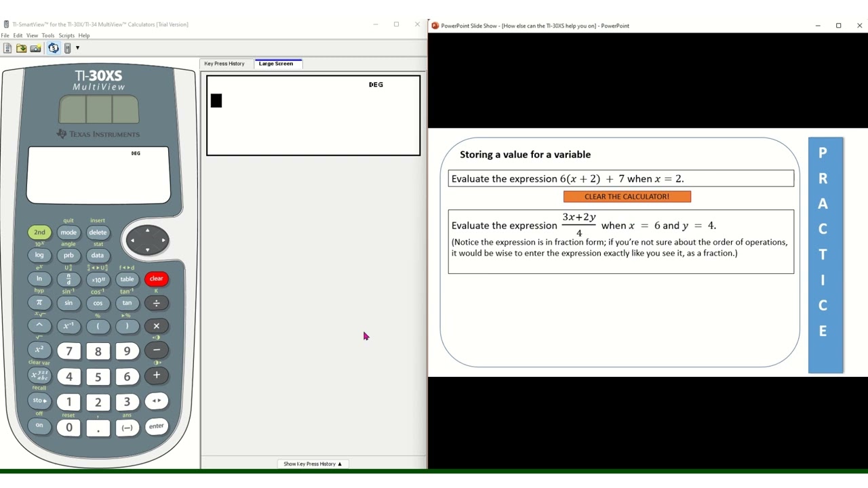Click the new document toolbar icon
The width and height of the screenshot is (868, 488).
(x=7, y=48)
